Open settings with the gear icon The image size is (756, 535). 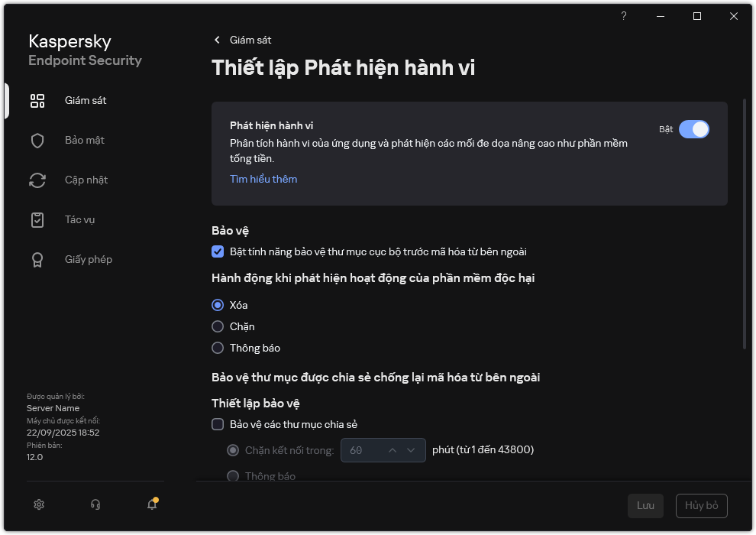[39, 504]
